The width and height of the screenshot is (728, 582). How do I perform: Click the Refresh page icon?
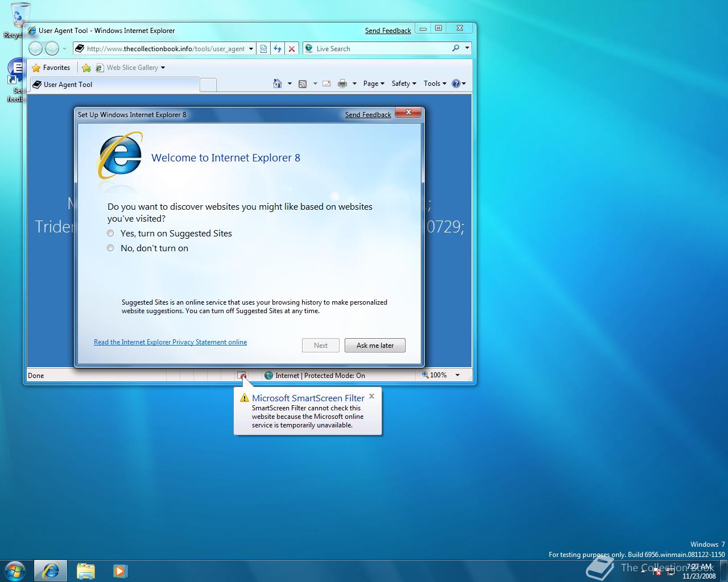278,49
